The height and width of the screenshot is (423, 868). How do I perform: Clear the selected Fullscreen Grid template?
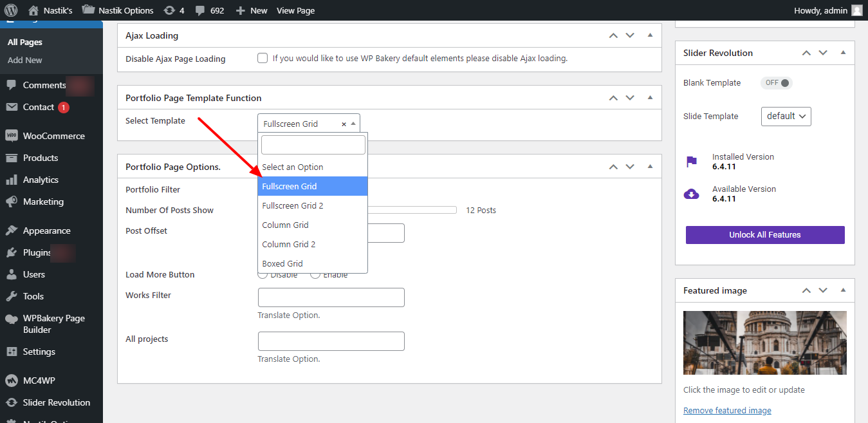pos(344,124)
